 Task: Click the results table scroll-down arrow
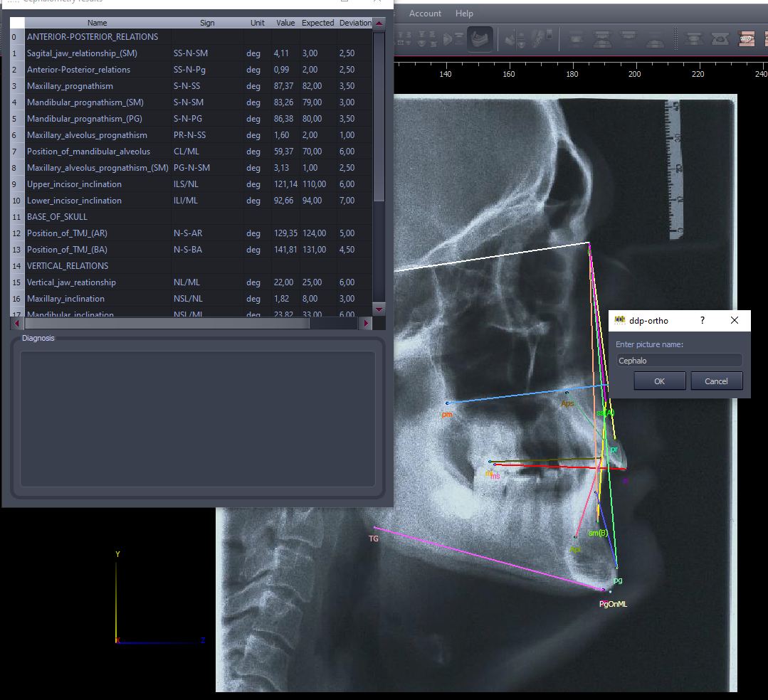pyautogui.click(x=379, y=309)
